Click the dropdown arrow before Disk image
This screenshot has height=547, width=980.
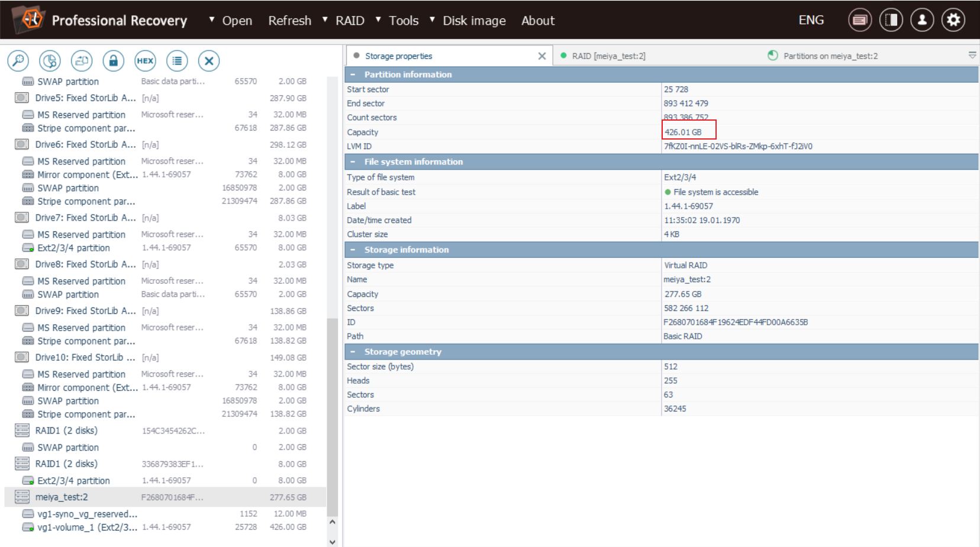(432, 20)
